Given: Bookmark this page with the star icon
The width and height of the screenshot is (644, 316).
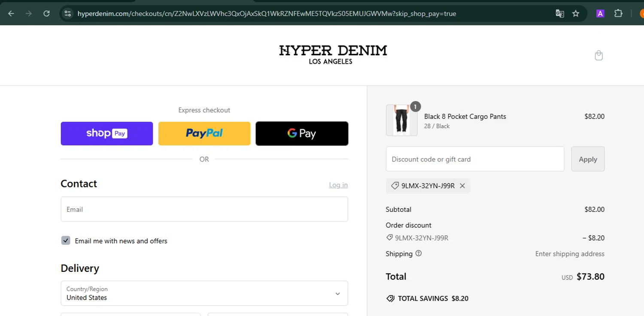Looking at the screenshot, I should pyautogui.click(x=576, y=14).
